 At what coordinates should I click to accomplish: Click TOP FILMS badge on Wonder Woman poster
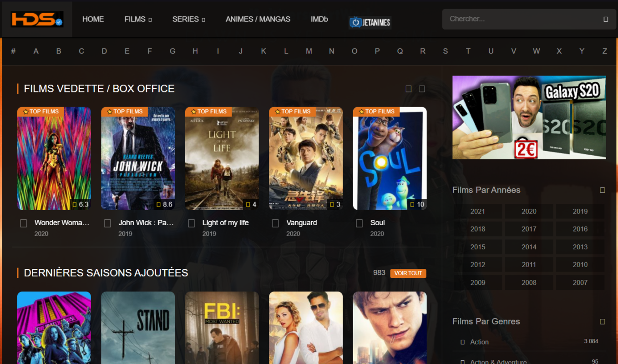coord(41,111)
